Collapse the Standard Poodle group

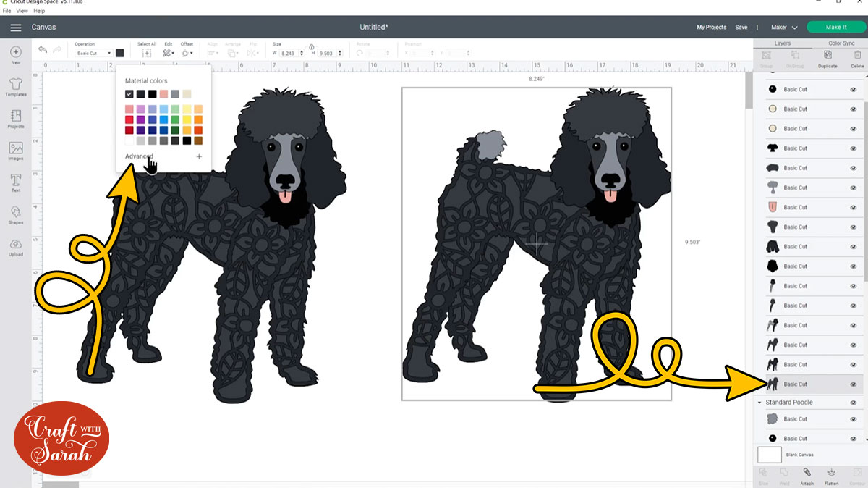coord(759,403)
